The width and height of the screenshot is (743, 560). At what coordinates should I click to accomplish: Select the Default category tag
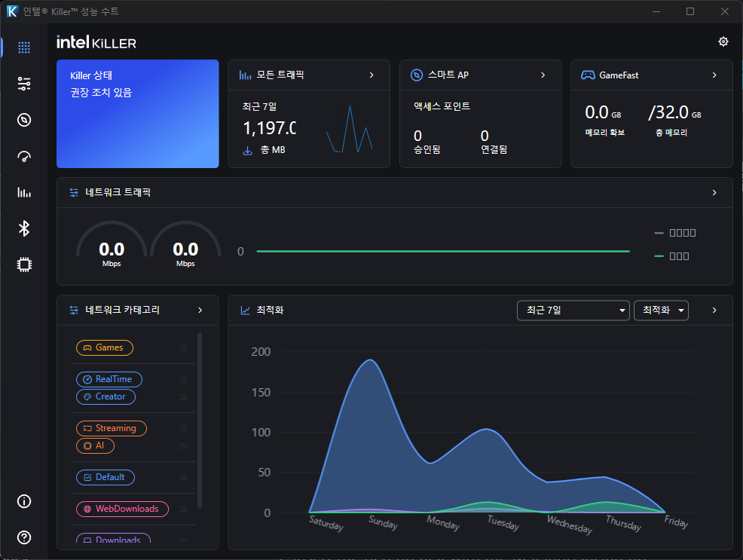pos(105,477)
